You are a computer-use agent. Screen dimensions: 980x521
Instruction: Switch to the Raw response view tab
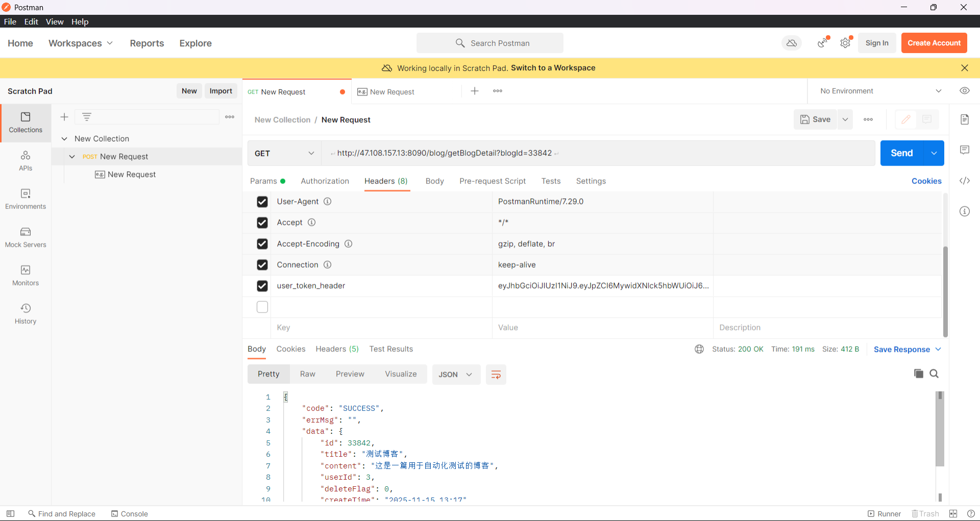(x=307, y=374)
